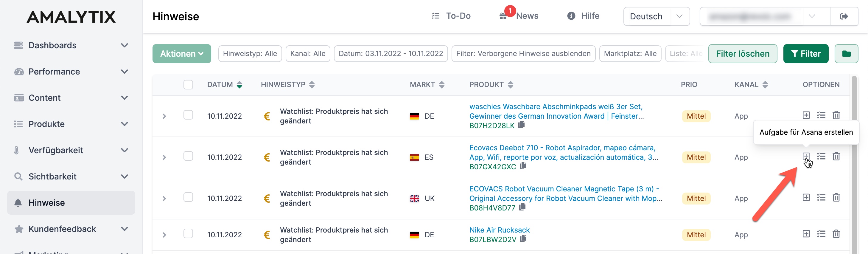Screen dimensions: 868x254
Task: Click the Datum: 03.11.2022 - 10.11.2022 filter
Action: coord(391,54)
